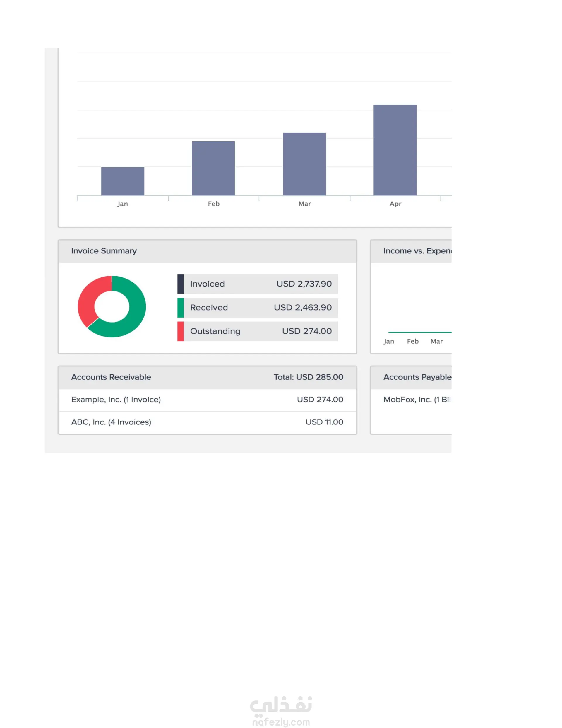The image size is (562, 728).
Task: Click the USD 11.00 amount
Action: tap(325, 422)
